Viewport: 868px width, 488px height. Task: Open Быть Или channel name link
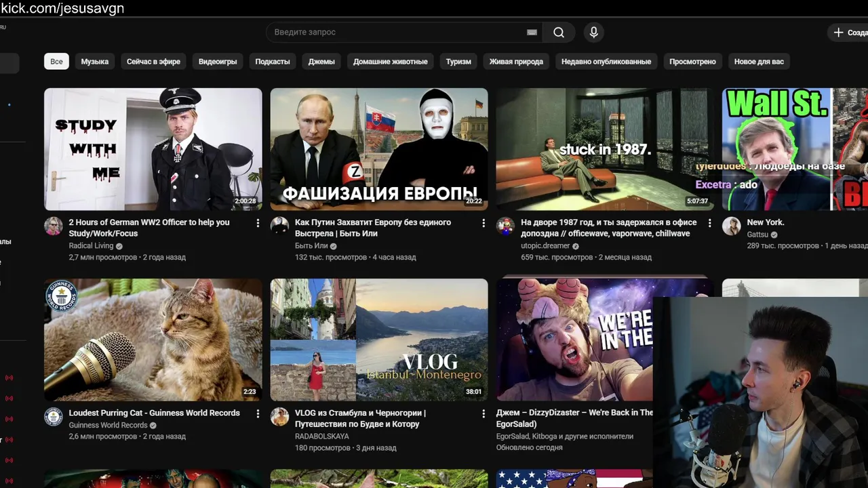pyautogui.click(x=311, y=246)
